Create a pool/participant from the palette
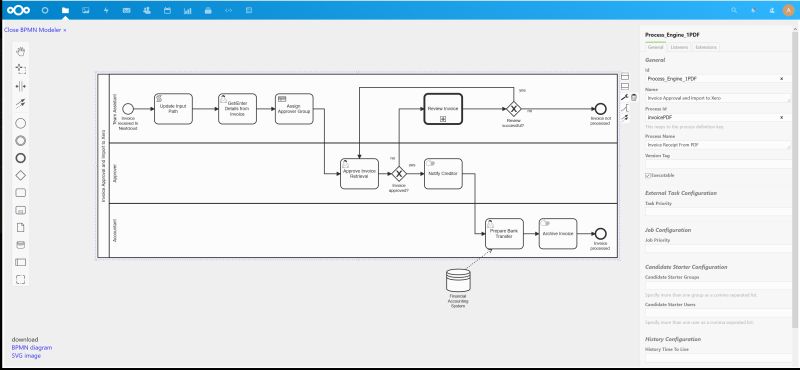 tap(20, 262)
